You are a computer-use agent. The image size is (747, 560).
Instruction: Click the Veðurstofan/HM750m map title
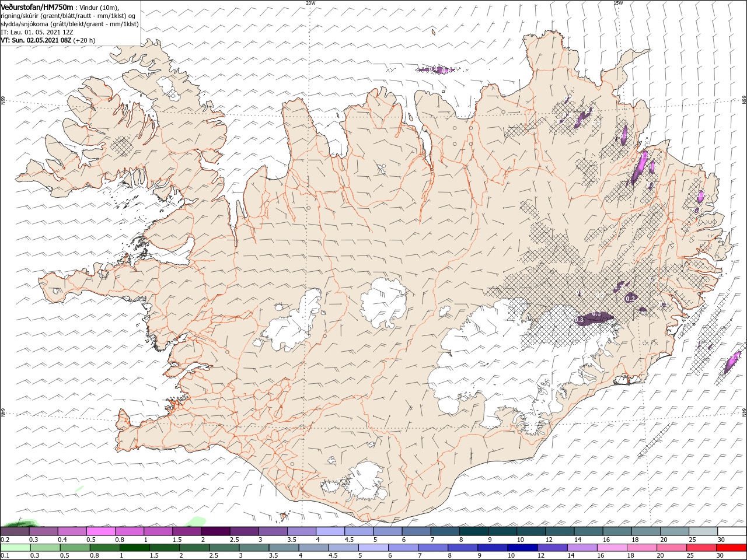click(x=37, y=6)
